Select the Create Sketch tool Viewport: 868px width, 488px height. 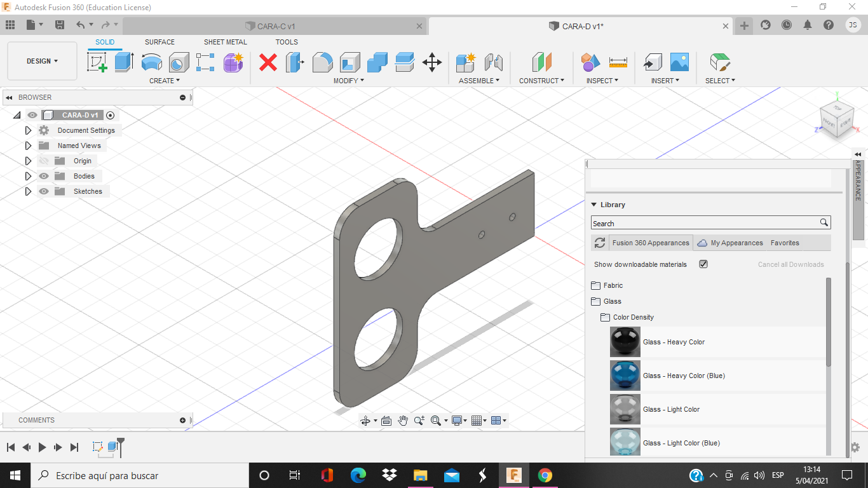[x=97, y=62]
